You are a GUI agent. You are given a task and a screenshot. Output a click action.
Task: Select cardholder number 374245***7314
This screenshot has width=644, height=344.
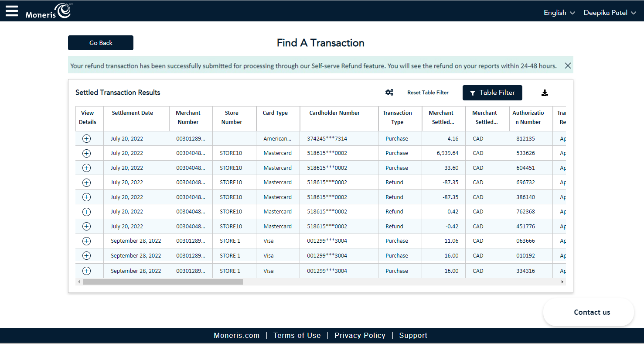(327, 139)
